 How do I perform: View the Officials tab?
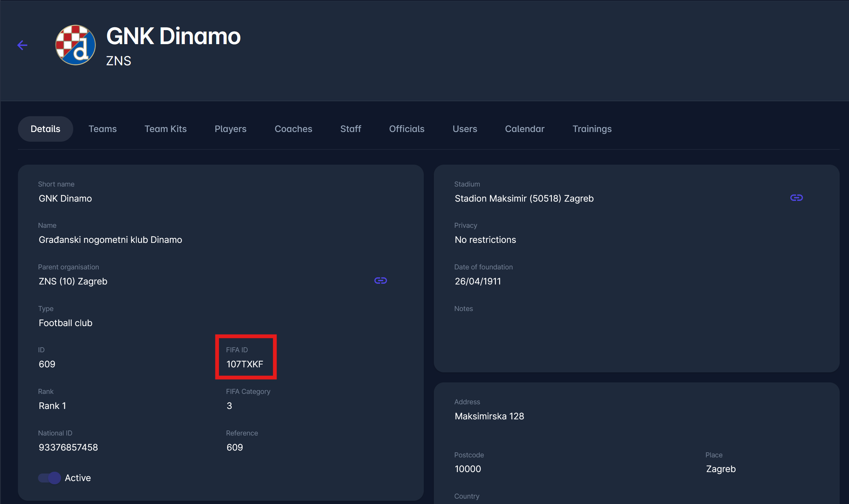[407, 129]
